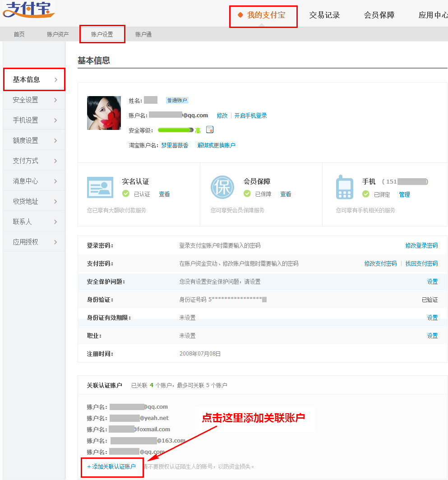Expand 应用授权 sidebar chevron

[x=55, y=242]
